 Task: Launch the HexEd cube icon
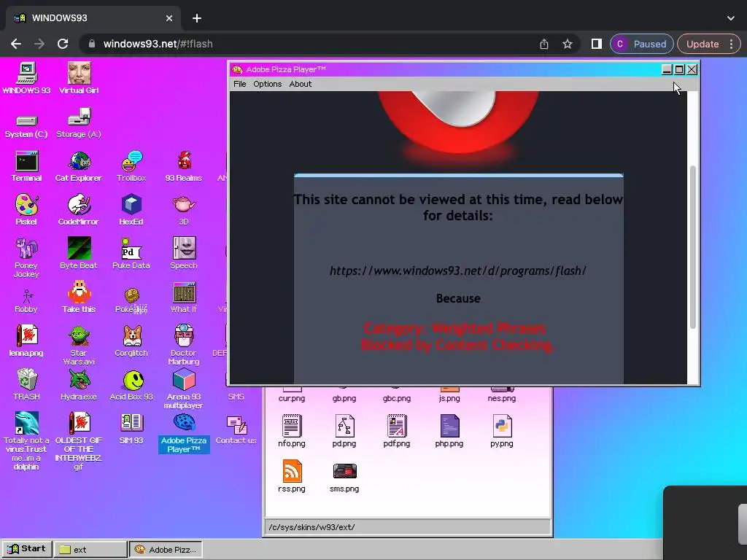(x=131, y=210)
